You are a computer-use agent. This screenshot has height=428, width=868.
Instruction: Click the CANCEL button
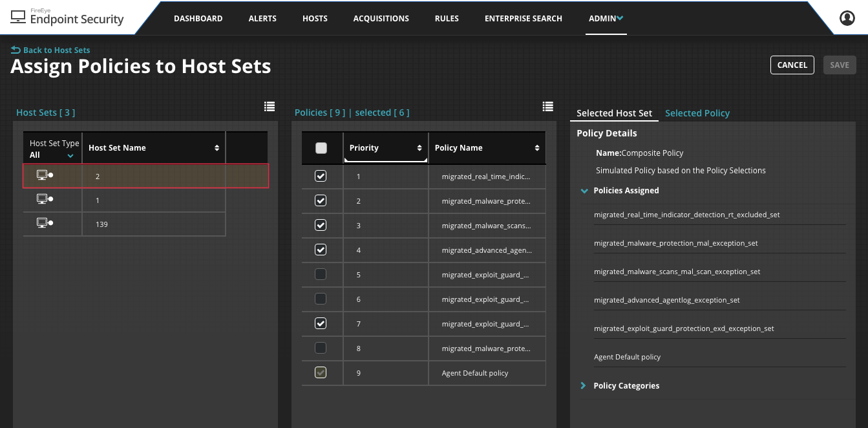[x=792, y=65]
